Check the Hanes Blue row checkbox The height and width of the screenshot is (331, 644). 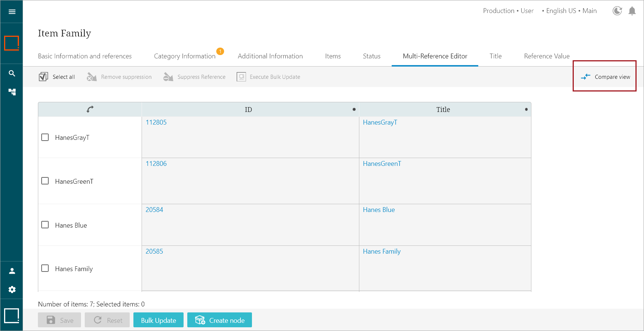(x=45, y=225)
